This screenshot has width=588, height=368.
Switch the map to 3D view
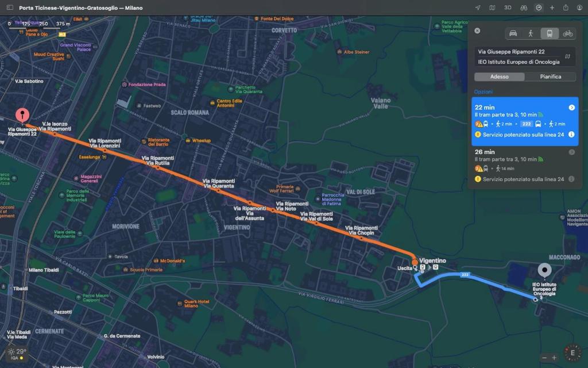pos(508,7)
